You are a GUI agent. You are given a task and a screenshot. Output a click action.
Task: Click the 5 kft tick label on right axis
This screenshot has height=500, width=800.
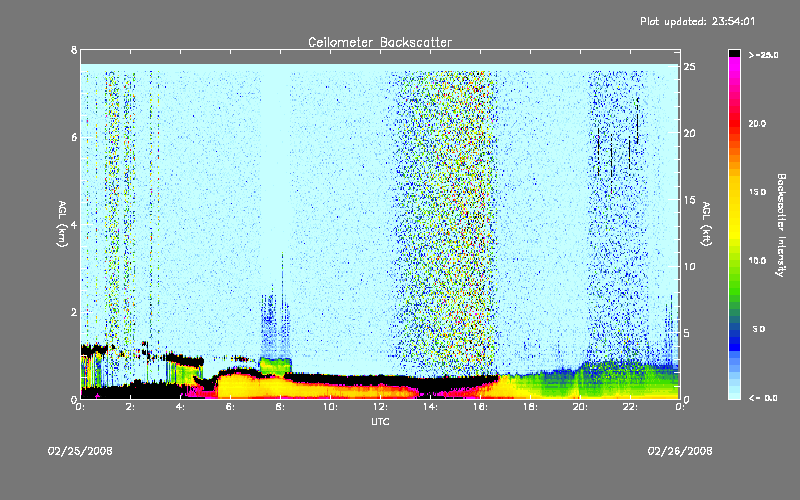pos(687,333)
